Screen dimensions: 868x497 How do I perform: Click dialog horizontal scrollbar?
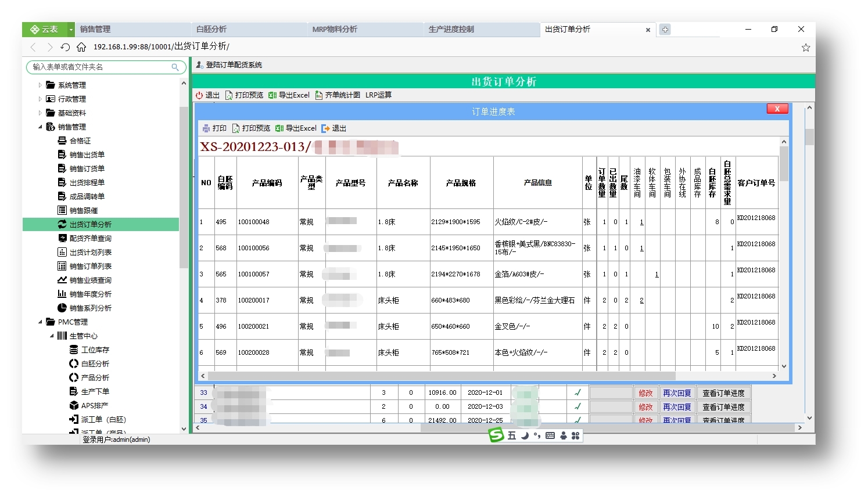[x=442, y=376]
